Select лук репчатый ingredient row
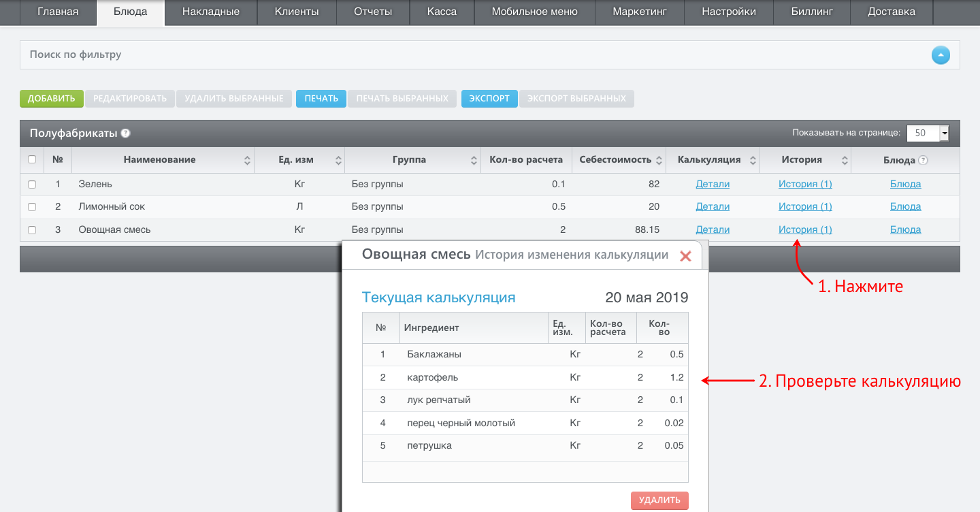Viewport: 980px width, 512px height. [525, 400]
